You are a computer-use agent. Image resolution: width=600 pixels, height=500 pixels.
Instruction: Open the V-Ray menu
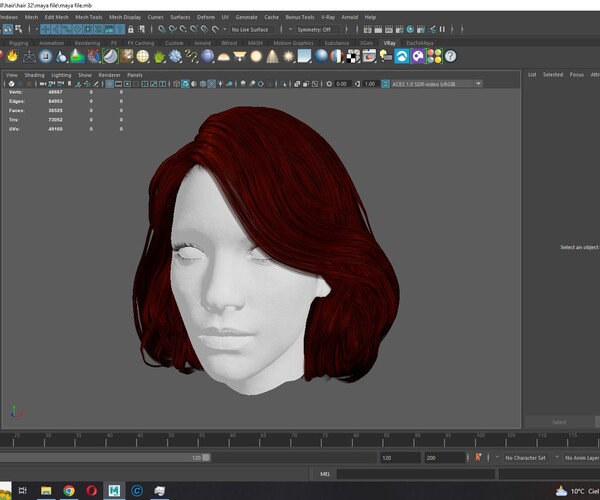click(328, 17)
